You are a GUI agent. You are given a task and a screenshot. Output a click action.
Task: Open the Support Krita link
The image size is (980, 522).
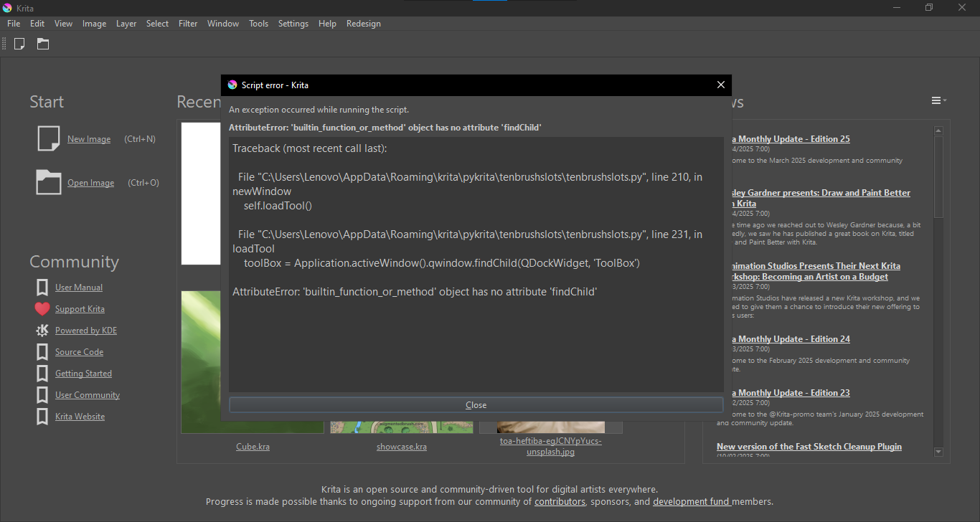pos(80,309)
